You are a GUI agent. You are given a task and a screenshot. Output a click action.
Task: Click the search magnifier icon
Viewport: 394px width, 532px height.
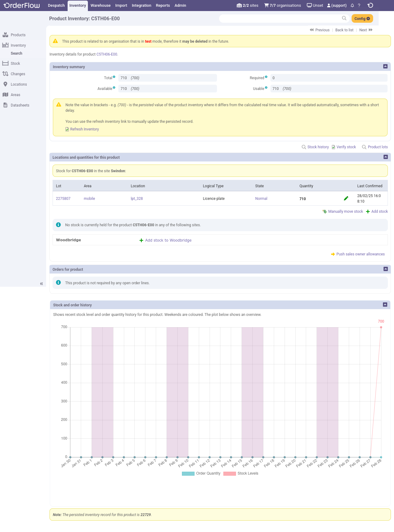[x=344, y=18]
